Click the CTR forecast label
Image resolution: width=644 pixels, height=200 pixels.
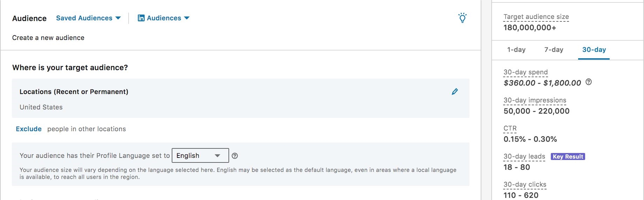510,128
